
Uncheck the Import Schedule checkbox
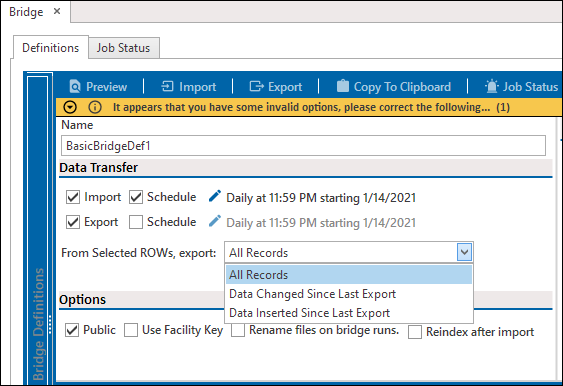(x=136, y=197)
